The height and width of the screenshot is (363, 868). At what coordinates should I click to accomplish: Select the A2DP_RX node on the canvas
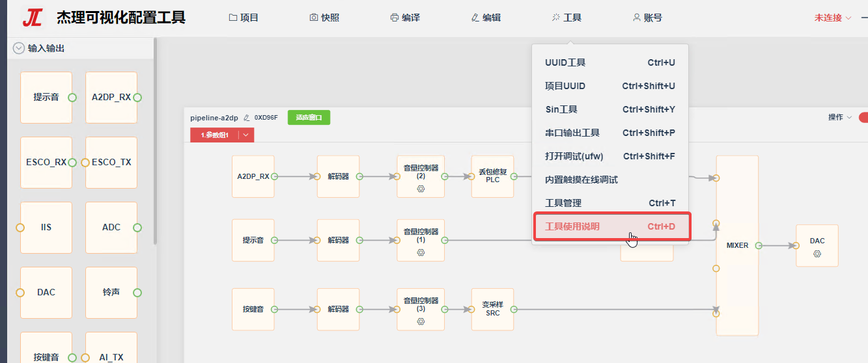click(x=253, y=176)
